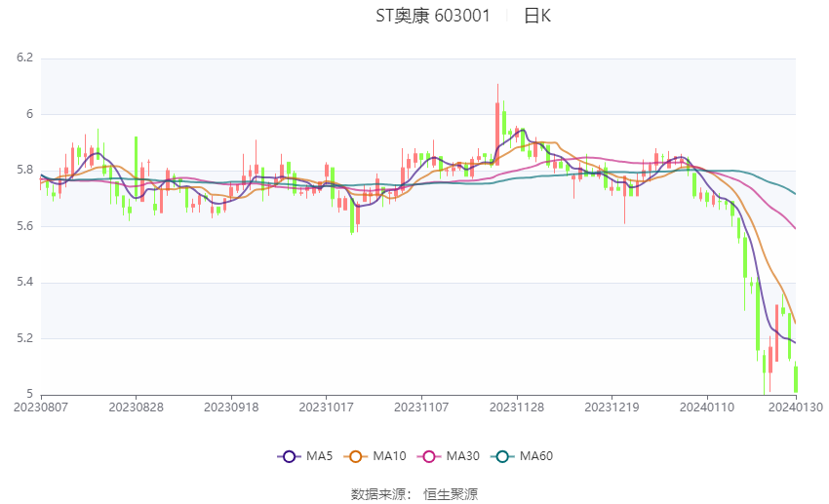Click x-axis date label 20240110

[707, 407]
